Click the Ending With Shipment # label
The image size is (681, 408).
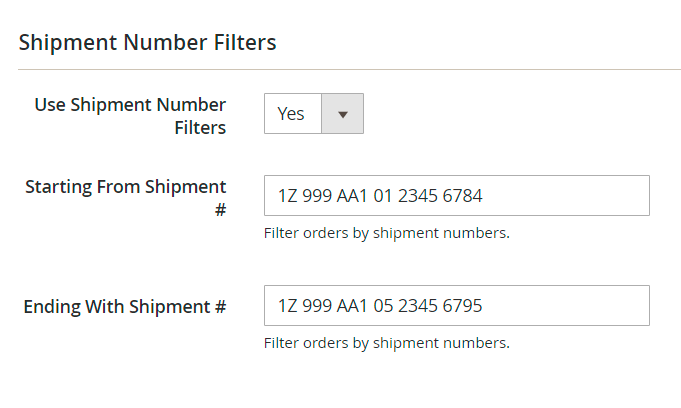point(125,306)
